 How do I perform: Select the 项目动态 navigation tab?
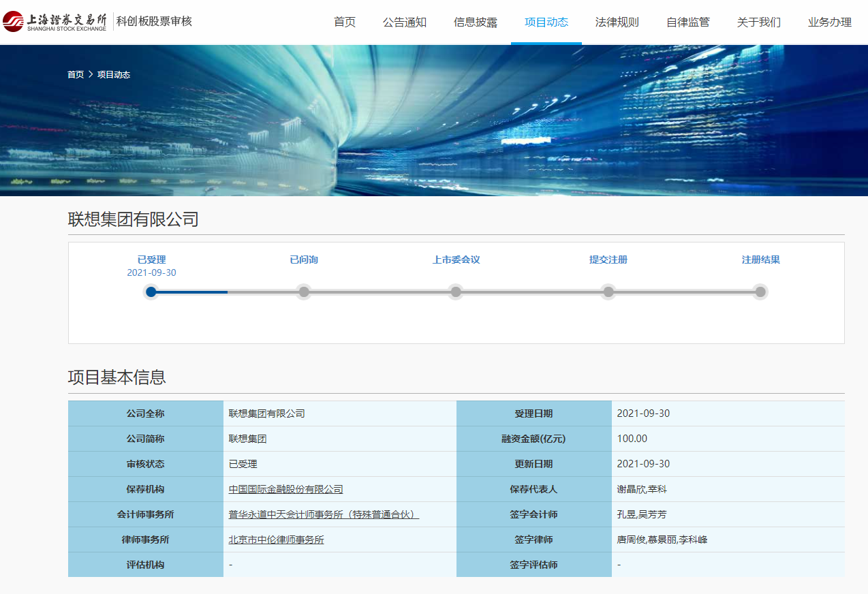[x=546, y=22]
